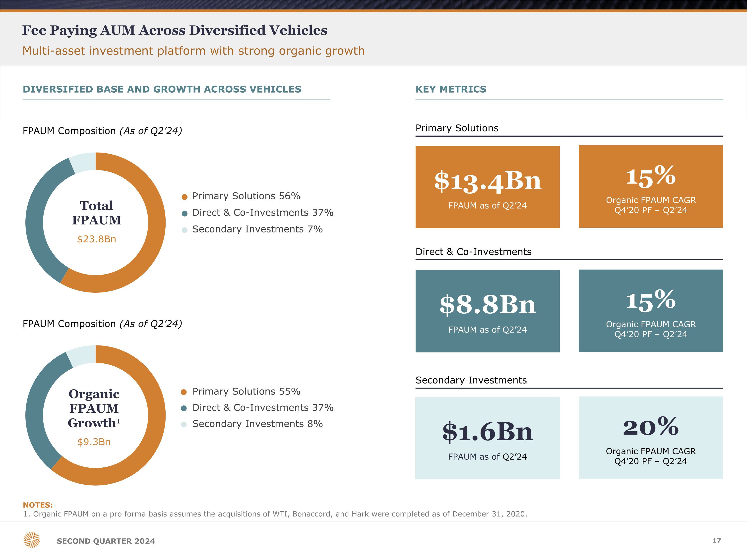Click the 20% Organic FPAUM CAGR tile
Image resolution: width=747 pixels, height=560 pixels.
tap(650, 438)
